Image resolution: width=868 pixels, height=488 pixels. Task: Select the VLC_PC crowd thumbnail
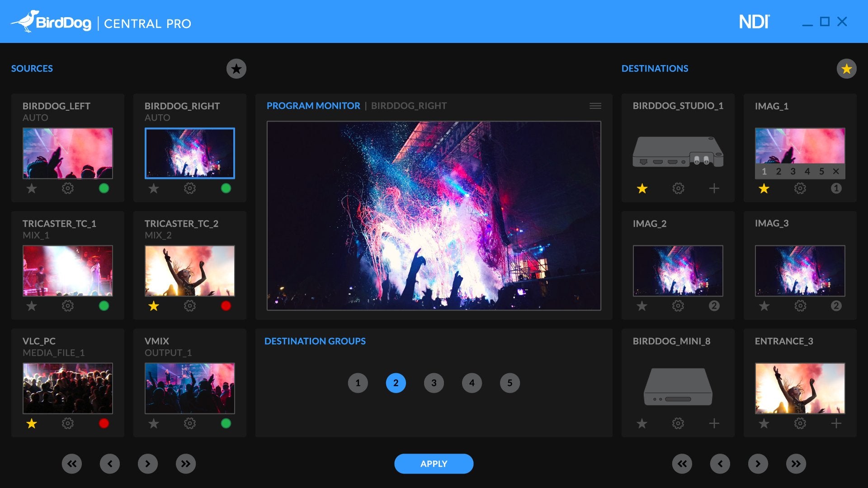(x=68, y=388)
